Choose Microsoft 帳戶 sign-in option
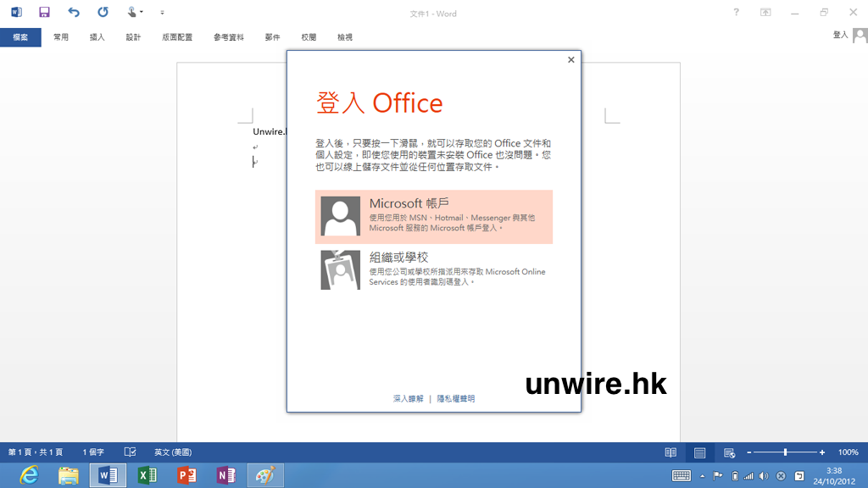 pyautogui.click(x=433, y=216)
